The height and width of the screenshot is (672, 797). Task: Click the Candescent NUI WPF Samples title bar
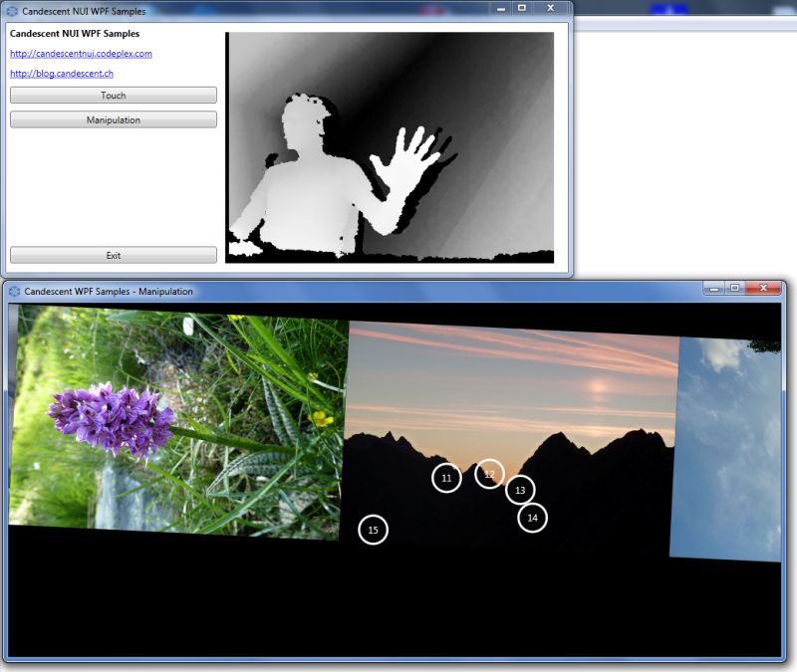tap(249, 10)
